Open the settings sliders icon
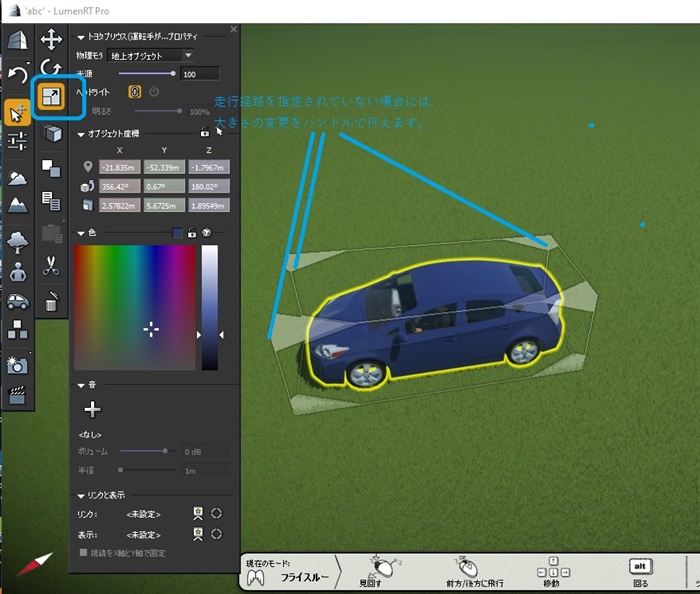The image size is (700, 594). click(x=17, y=141)
